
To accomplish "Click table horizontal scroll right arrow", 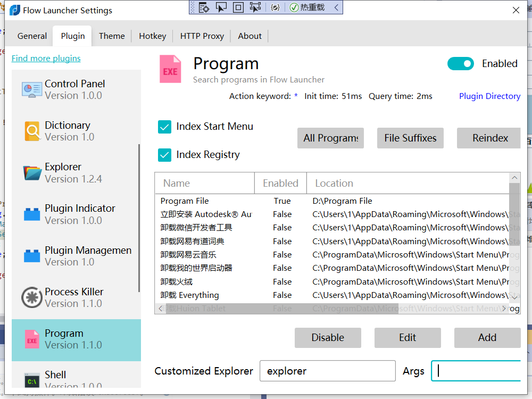I will click(504, 309).
